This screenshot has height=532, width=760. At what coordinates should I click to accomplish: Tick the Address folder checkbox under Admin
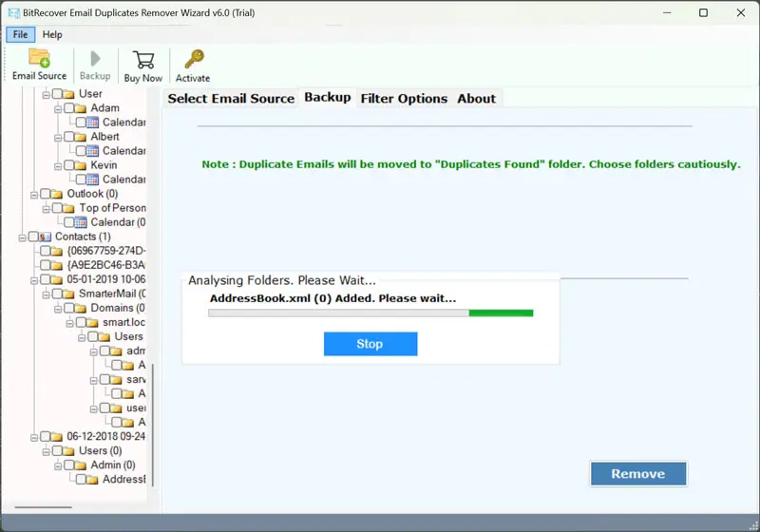pyautogui.click(x=81, y=479)
